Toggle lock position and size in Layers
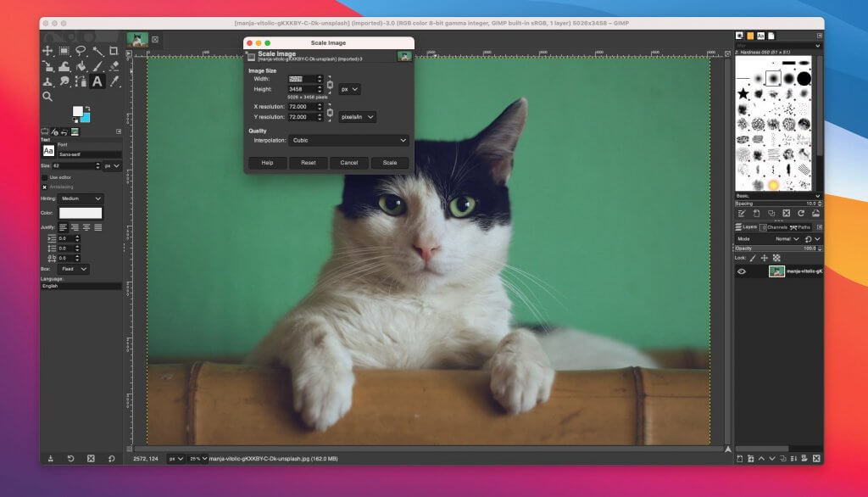This screenshot has width=868, height=497. (x=765, y=258)
